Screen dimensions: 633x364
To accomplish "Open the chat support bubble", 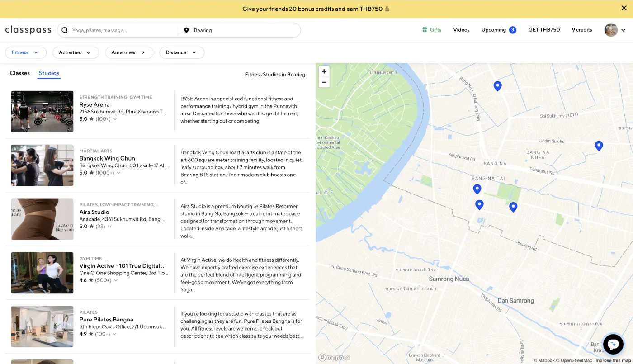I will tap(613, 345).
